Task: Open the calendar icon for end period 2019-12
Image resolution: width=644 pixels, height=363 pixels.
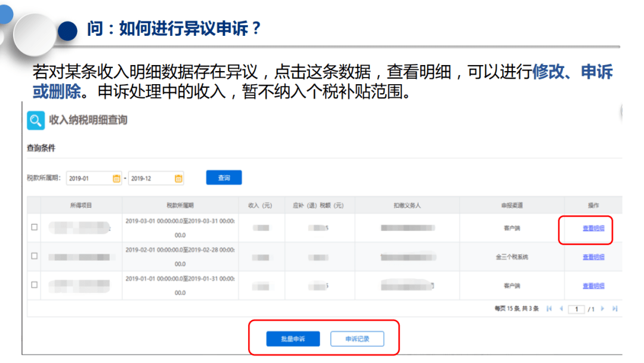Action: 178,179
